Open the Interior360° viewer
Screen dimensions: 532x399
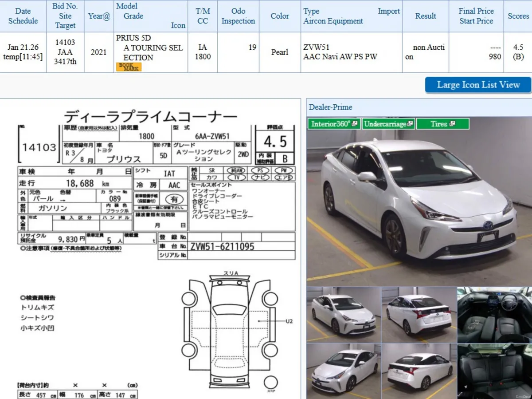tap(334, 124)
